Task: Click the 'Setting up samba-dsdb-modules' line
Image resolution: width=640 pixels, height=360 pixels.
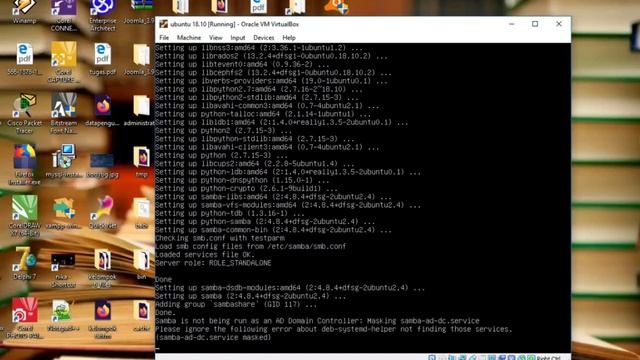Action: click(290, 288)
